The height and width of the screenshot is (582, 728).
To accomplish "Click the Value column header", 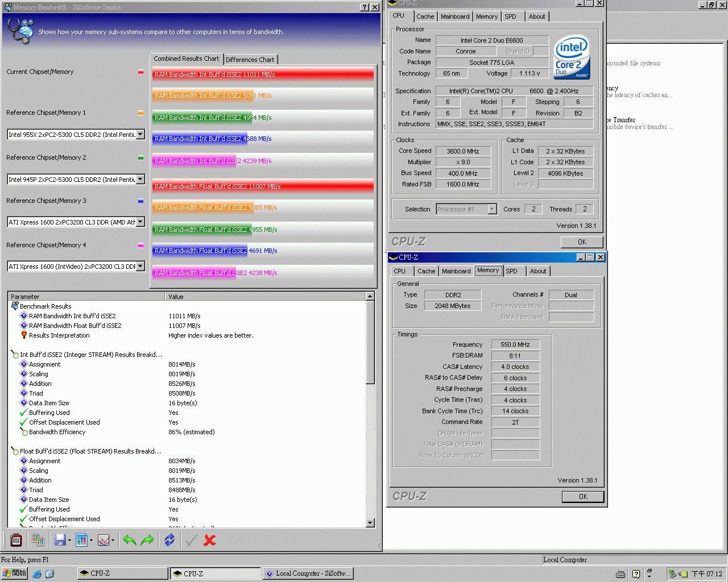I will click(x=266, y=297).
